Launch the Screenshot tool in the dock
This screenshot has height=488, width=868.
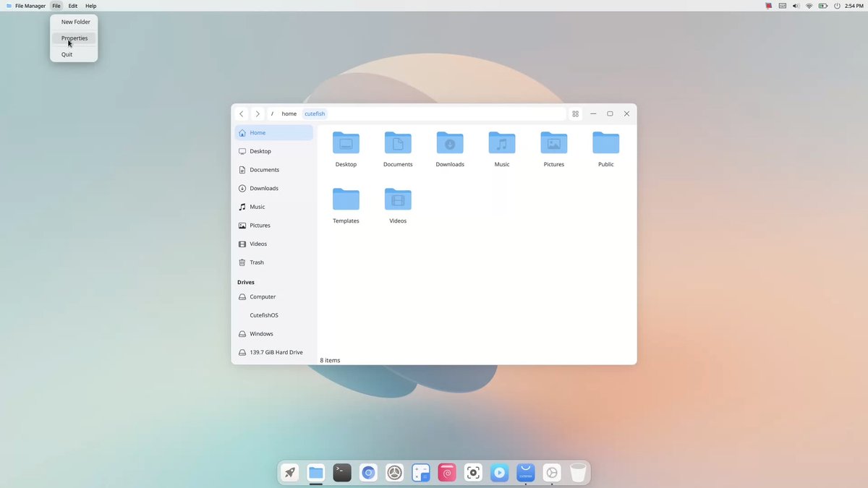click(473, 473)
